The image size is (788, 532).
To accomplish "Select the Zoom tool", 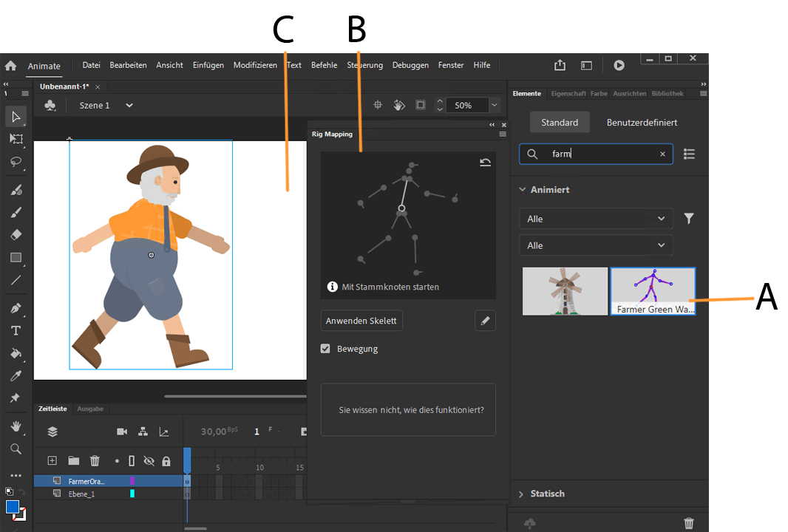I will pos(15,449).
